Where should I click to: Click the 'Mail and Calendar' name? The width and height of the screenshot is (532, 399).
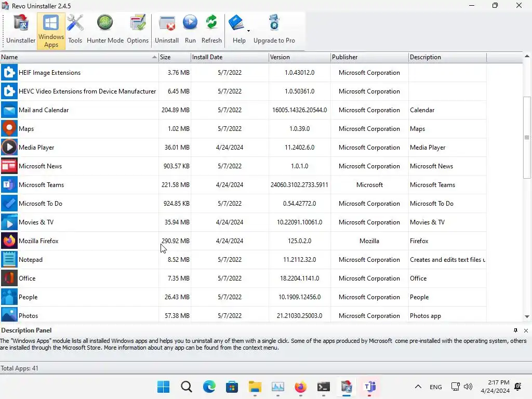44,110
